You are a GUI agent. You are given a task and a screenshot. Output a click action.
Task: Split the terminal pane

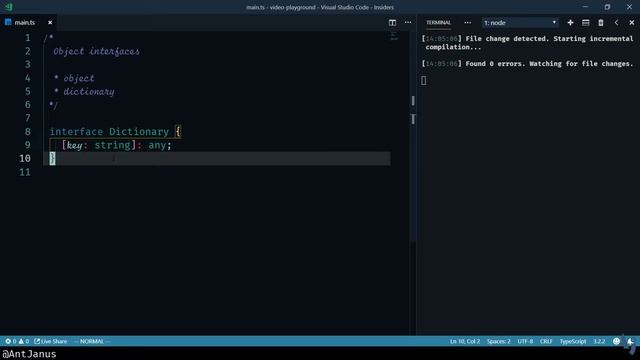(x=586, y=23)
